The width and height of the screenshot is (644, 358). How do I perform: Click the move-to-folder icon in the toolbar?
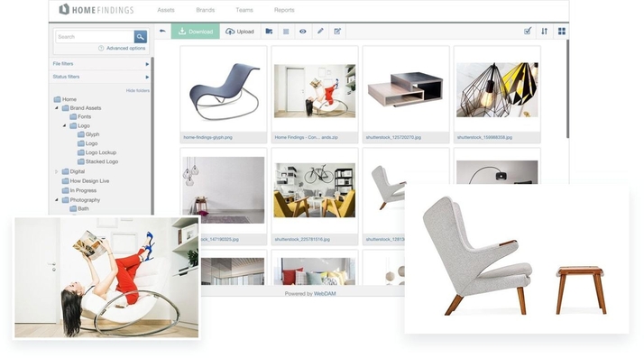(269, 32)
